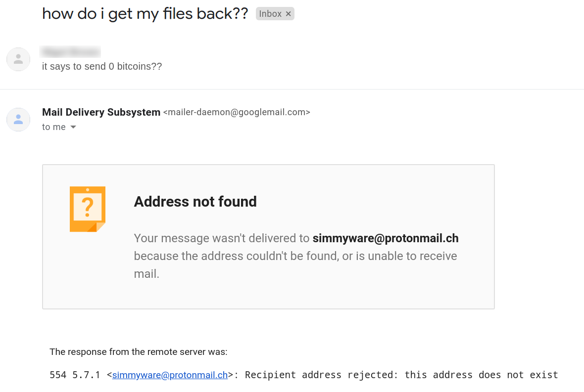Expand the collapsed "it says to send 0 bitcoins??" message
The width and height of the screenshot is (584, 392).
point(102,66)
